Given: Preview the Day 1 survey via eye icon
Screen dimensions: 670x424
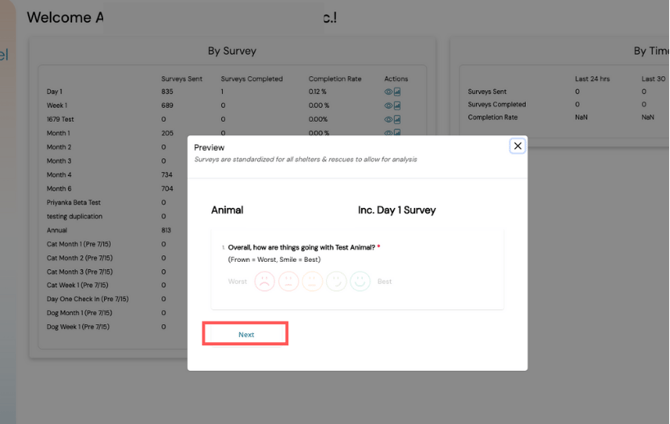Looking at the screenshot, I should 389,92.
